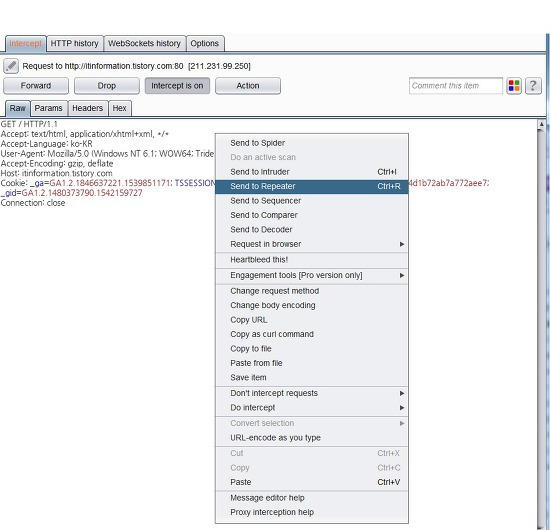Open the Action button menu
Image resolution: width=550 pixels, height=530 pixels.
248,86
